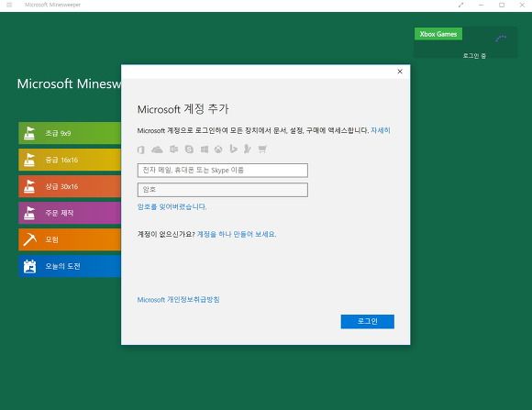Click the Skype icon in service row

point(189,150)
